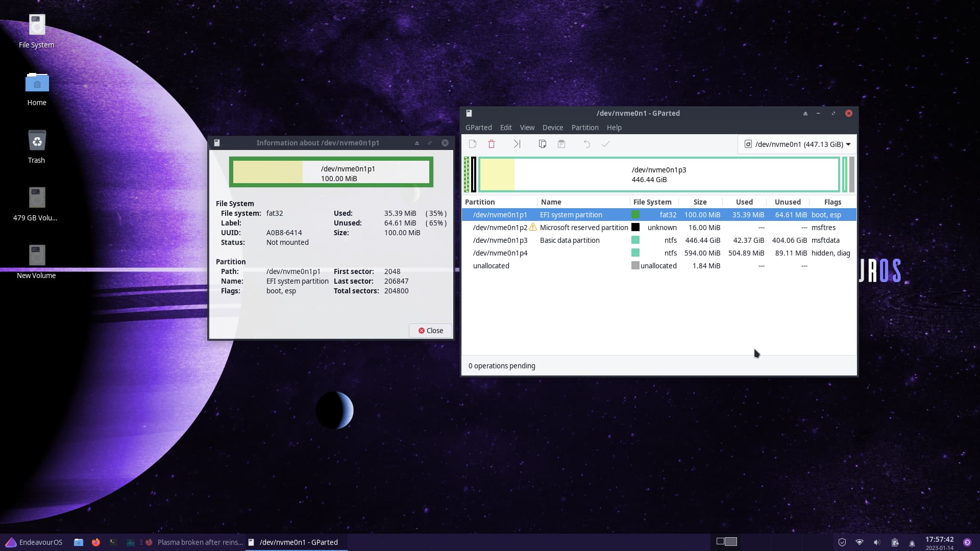Viewport: 980px width, 551px height.
Task: Open the Edit menu
Action: pyautogui.click(x=506, y=128)
